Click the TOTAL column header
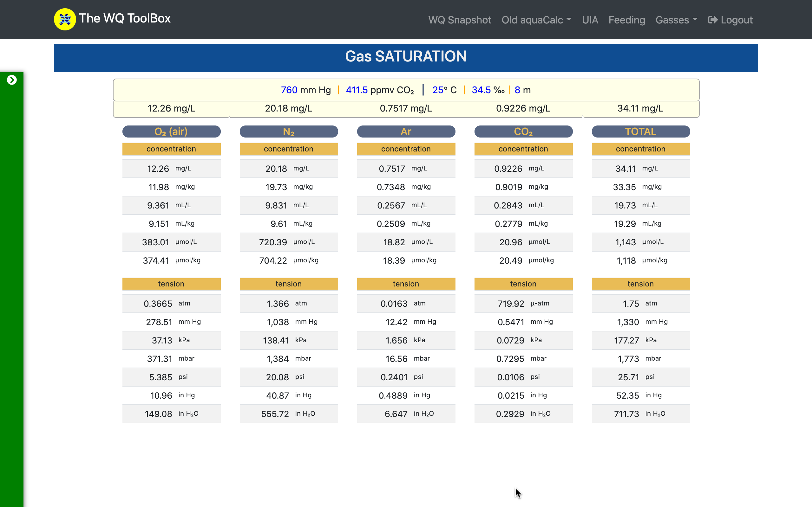The height and width of the screenshot is (507, 812). point(640,132)
